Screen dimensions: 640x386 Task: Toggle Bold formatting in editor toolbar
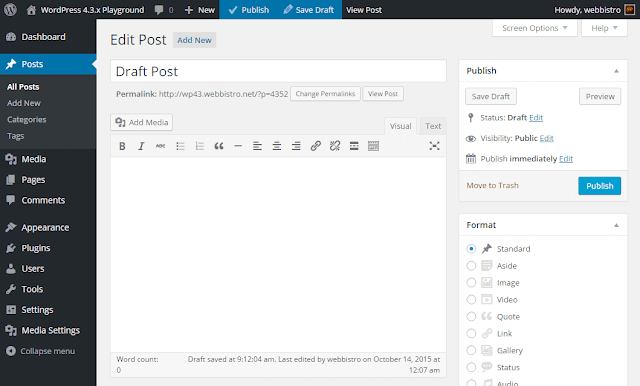(x=122, y=146)
